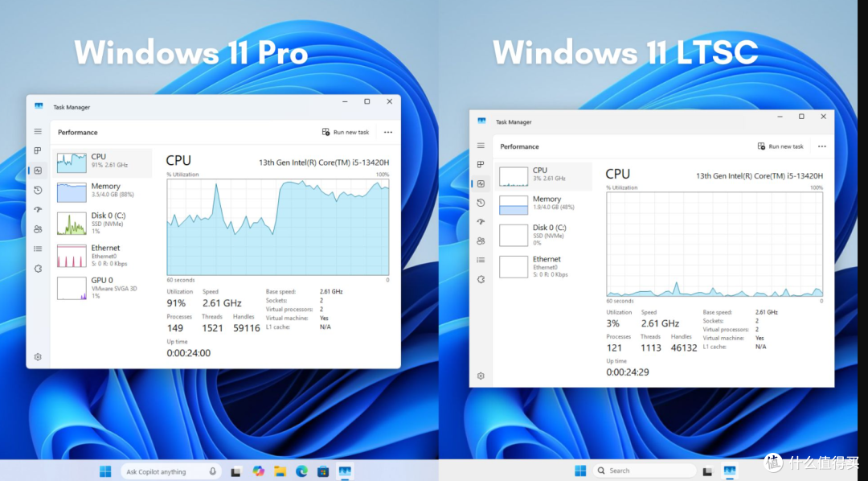Image resolution: width=868 pixels, height=481 pixels.
Task: Open Services icon in Pro Task Manager
Action: pyautogui.click(x=38, y=269)
